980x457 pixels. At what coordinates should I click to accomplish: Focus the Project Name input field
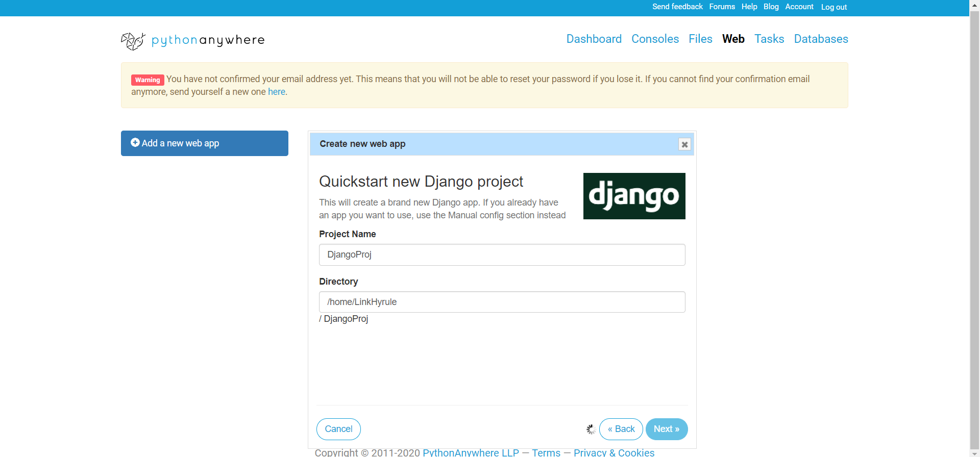coord(502,255)
